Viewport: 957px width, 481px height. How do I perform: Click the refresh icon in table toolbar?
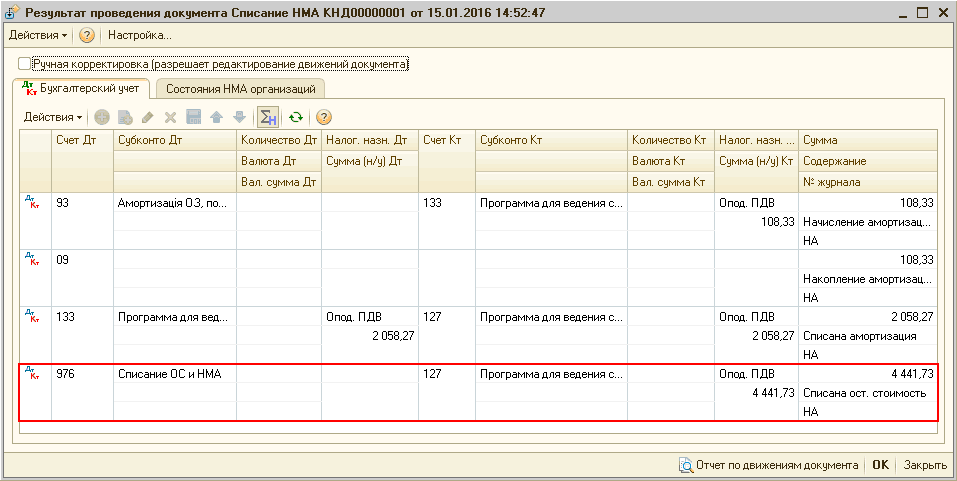[295, 117]
